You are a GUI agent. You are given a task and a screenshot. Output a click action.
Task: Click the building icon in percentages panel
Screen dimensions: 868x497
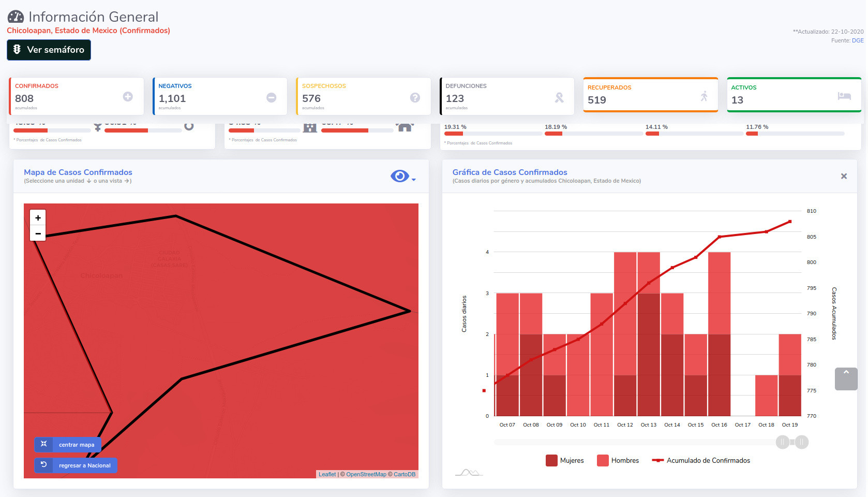point(310,127)
